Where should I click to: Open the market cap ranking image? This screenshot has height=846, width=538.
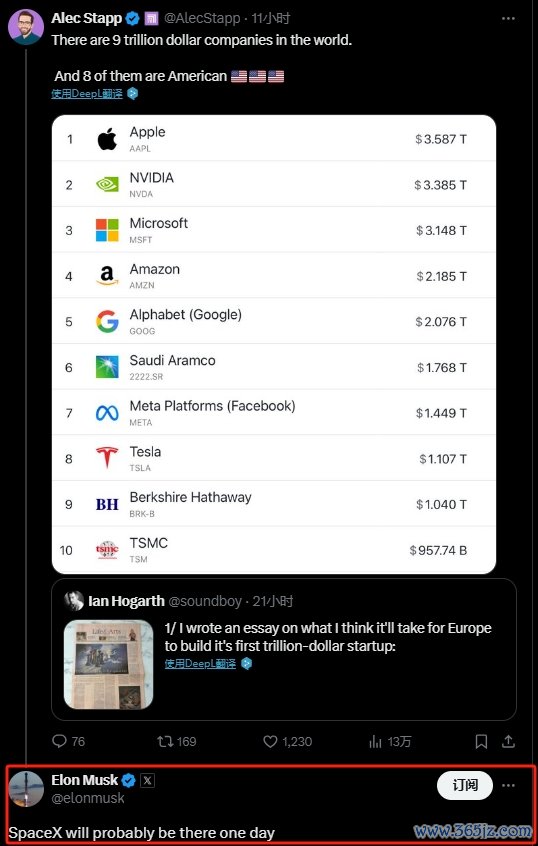pos(274,344)
